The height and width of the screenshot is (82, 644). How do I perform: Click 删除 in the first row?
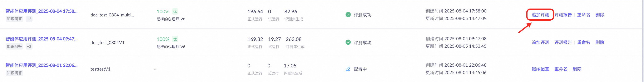[x=599, y=15]
